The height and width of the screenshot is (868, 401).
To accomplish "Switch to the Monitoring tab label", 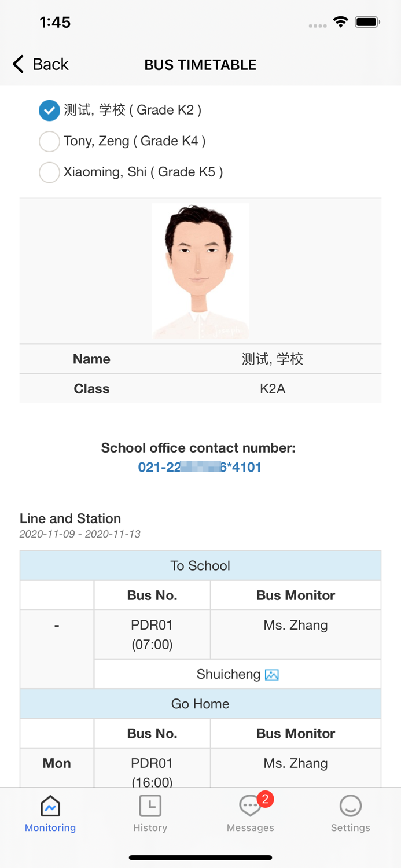I will [50, 828].
